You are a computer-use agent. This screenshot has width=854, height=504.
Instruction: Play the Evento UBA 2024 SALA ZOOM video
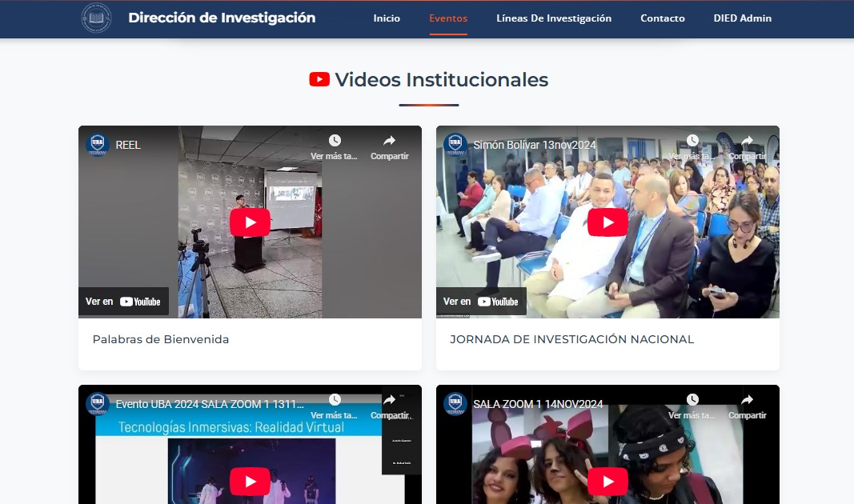point(250,481)
